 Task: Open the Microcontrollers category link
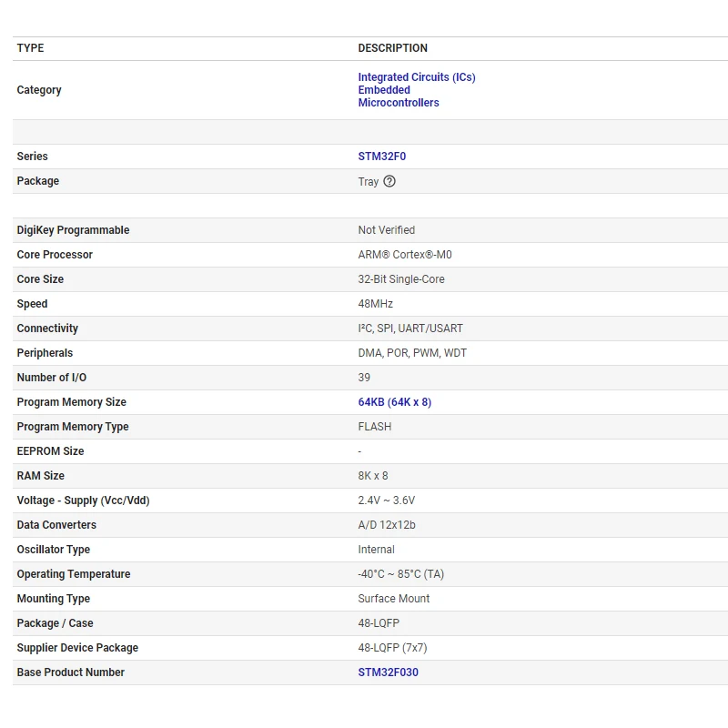coord(399,102)
